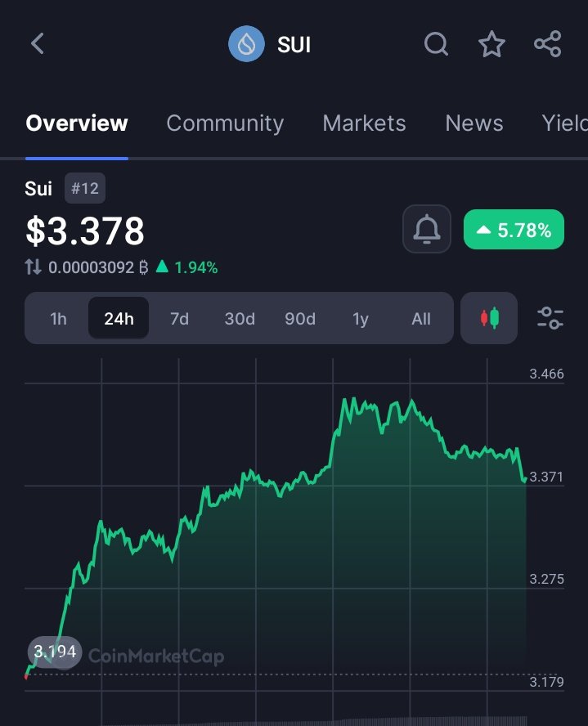Open the Yield tab
The image size is (588, 726).
[564, 123]
